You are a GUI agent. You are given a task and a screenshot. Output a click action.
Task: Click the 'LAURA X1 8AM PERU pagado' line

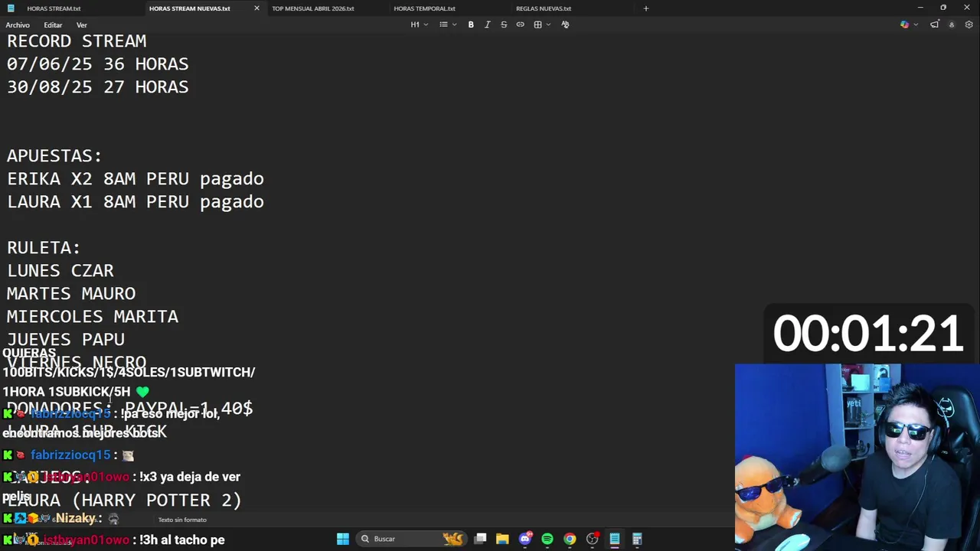point(136,201)
